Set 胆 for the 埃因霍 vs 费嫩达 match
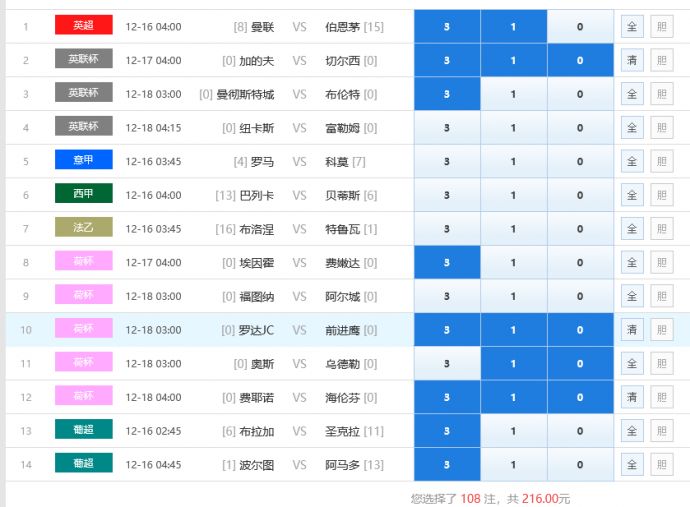The width and height of the screenshot is (690, 507). click(x=661, y=263)
